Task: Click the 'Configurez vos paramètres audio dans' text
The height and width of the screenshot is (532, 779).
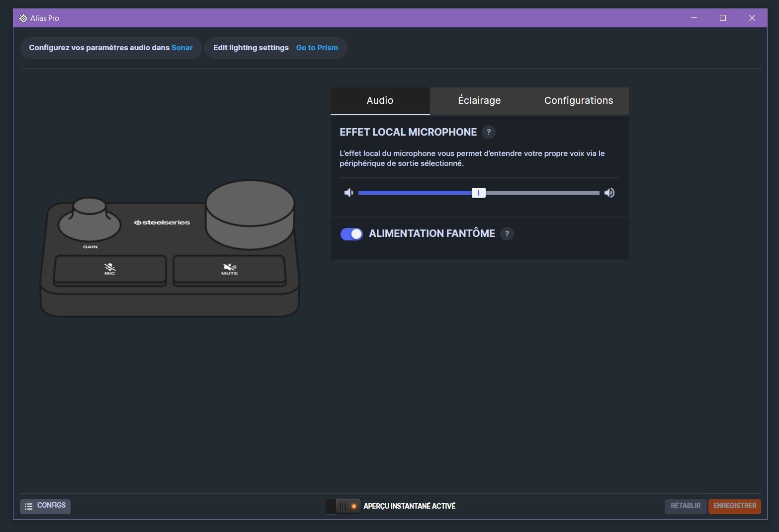Action: pyautogui.click(x=99, y=48)
